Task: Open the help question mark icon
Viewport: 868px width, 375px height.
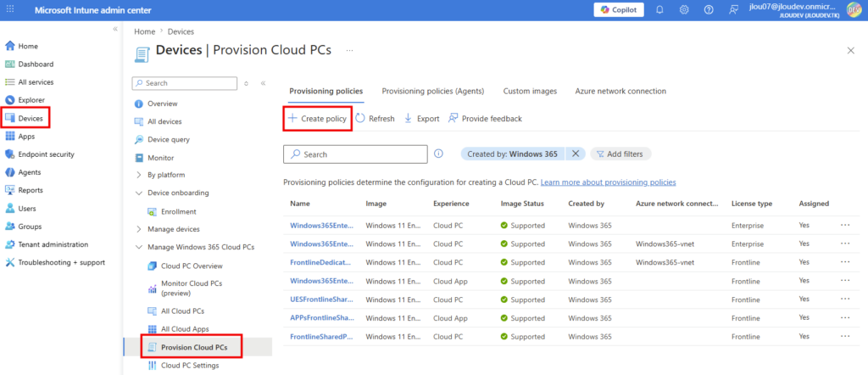Action: pyautogui.click(x=709, y=10)
